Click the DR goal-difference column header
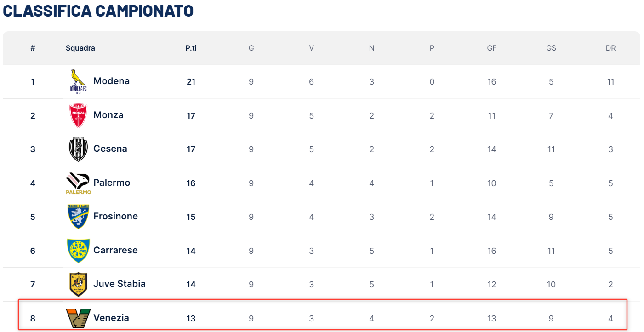 tap(610, 48)
